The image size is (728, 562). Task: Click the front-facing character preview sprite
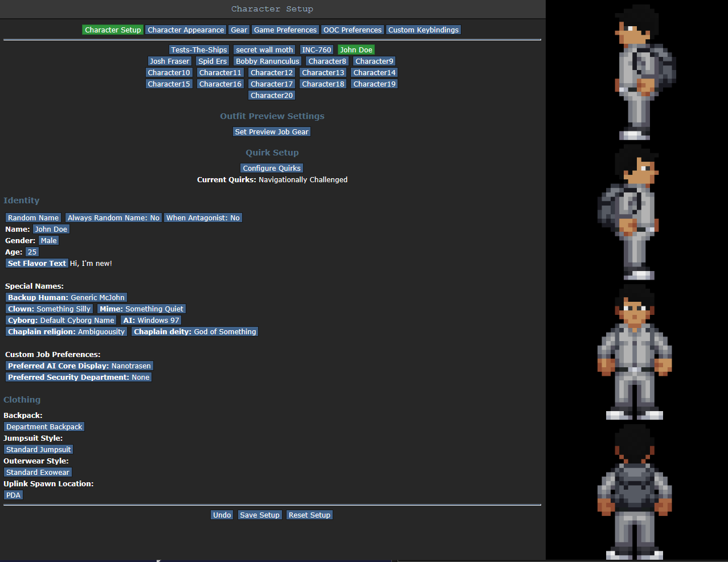[x=634, y=353]
